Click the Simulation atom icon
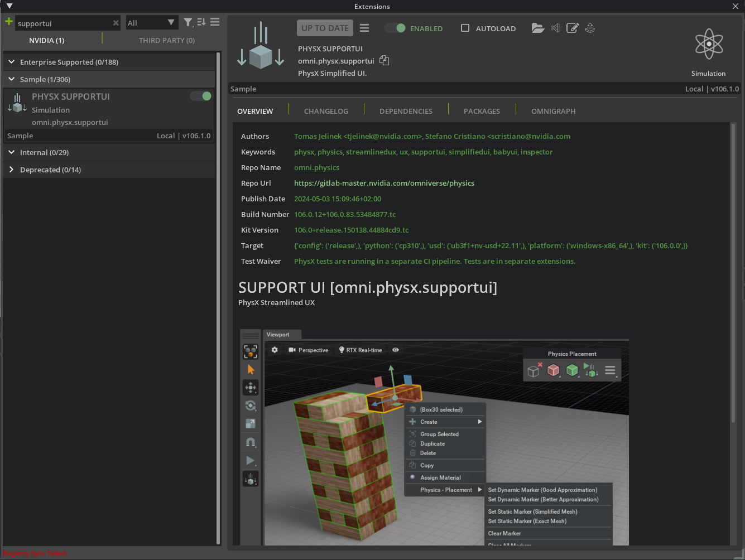The height and width of the screenshot is (560, 745). tap(708, 44)
